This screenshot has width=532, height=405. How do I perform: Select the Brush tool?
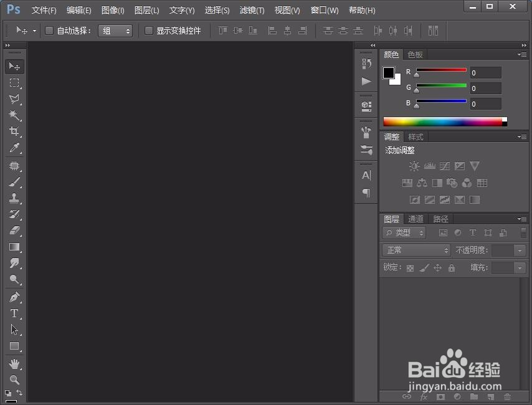[14, 182]
